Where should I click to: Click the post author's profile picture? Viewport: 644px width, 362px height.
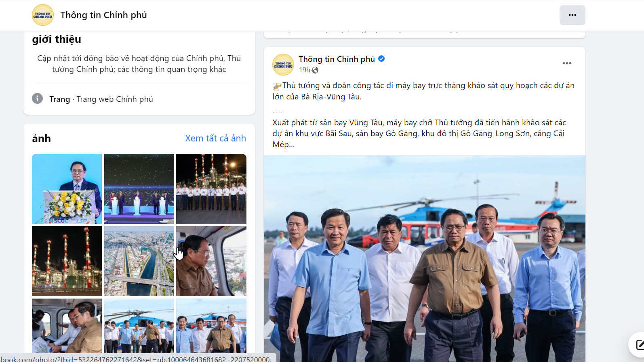[283, 64]
